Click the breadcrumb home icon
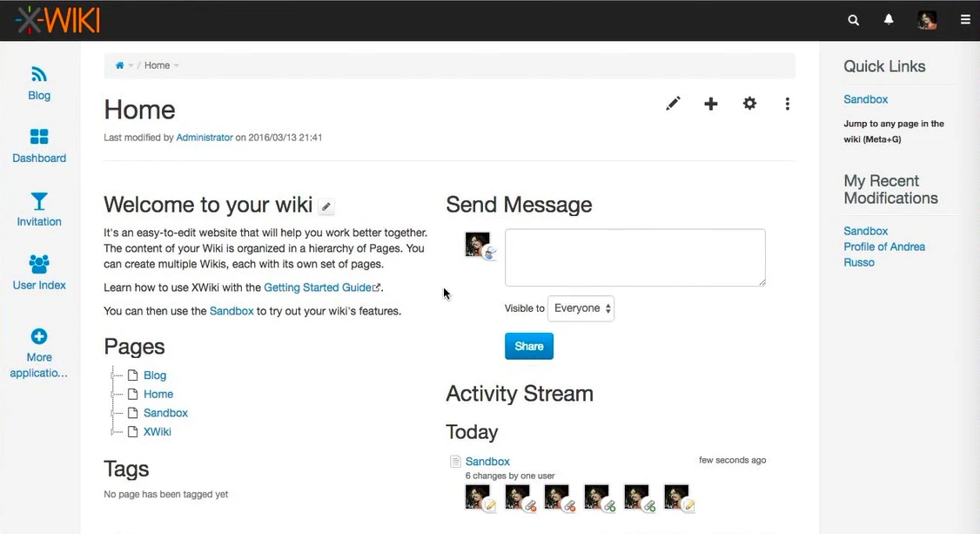This screenshot has height=534, width=980. pyautogui.click(x=119, y=65)
